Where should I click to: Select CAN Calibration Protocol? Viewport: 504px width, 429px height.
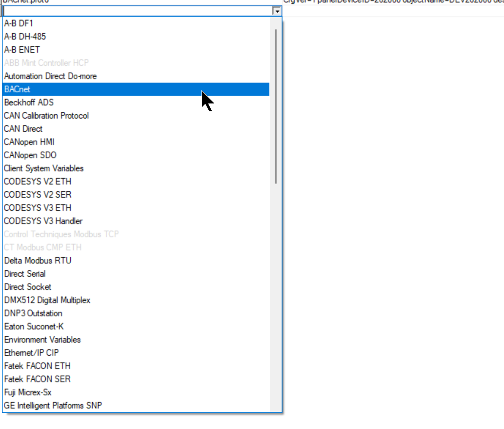(x=136, y=116)
